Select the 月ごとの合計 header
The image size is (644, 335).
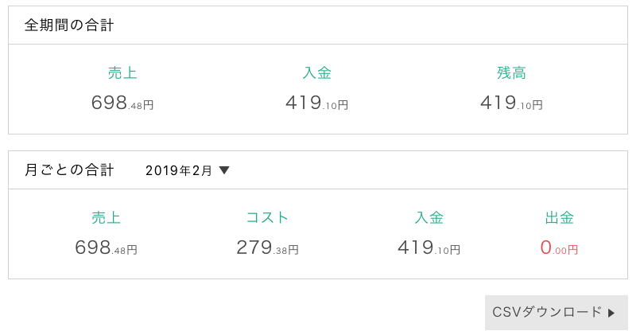click(x=69, y=169)
